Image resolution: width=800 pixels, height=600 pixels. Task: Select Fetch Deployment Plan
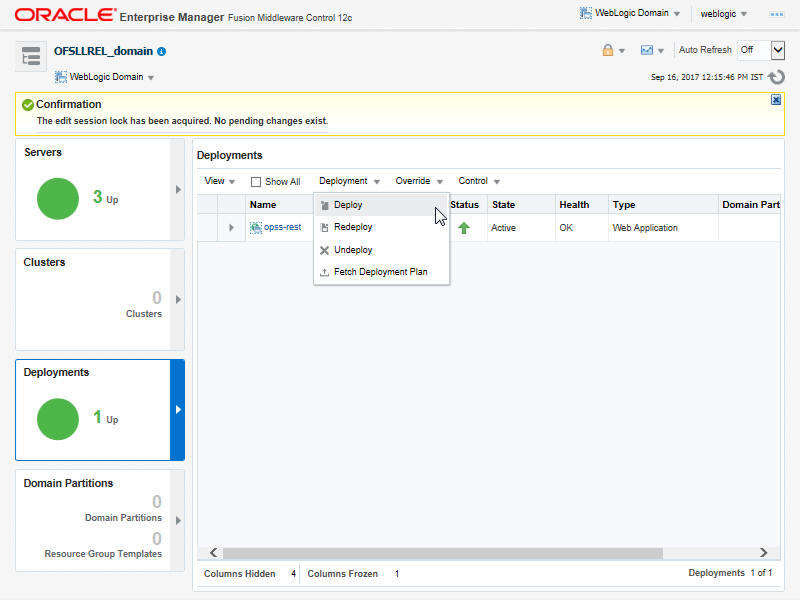(x=380, y=272)
